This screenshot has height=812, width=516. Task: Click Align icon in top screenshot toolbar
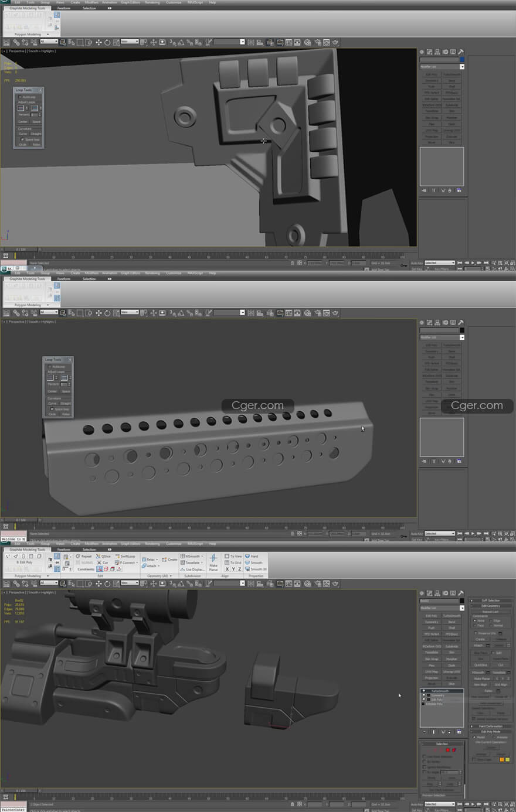pyautogui.click(x=260, y=42)
